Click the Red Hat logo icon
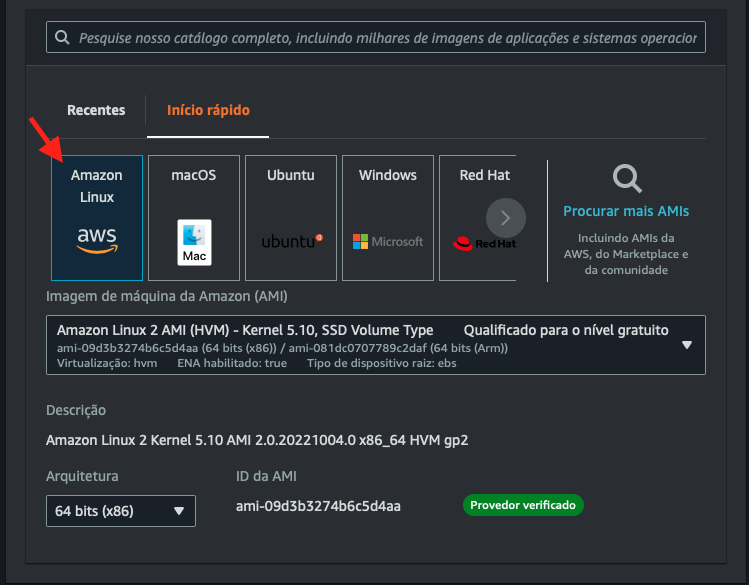The height and width of the screenshot is (585, 749). pos(484,244)
